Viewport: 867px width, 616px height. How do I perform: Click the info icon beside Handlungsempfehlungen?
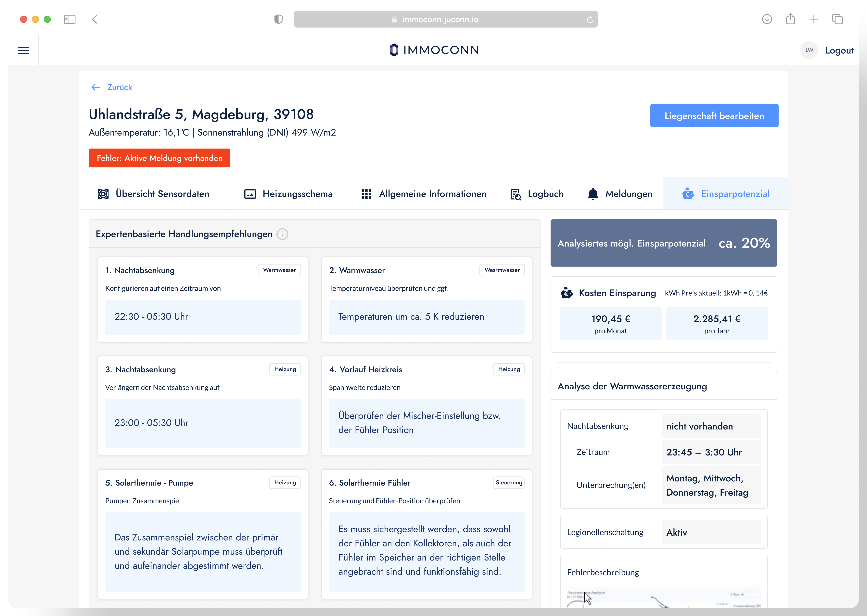282,234
